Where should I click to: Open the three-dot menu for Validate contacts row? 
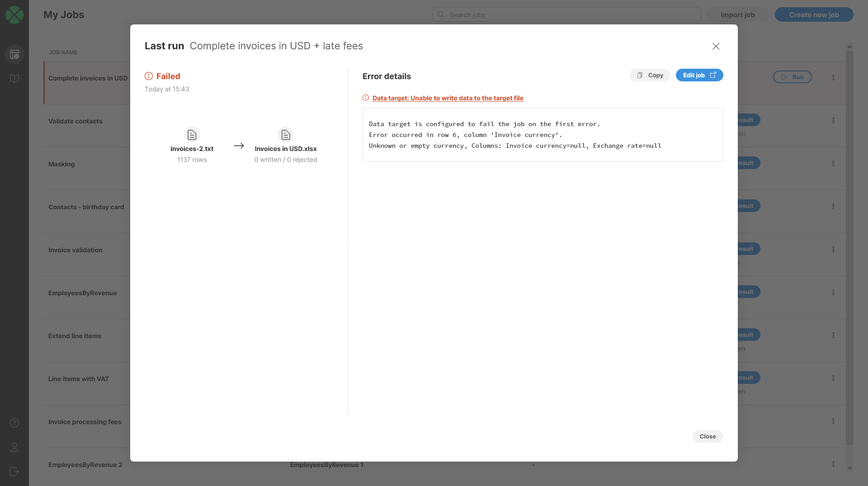833,121
